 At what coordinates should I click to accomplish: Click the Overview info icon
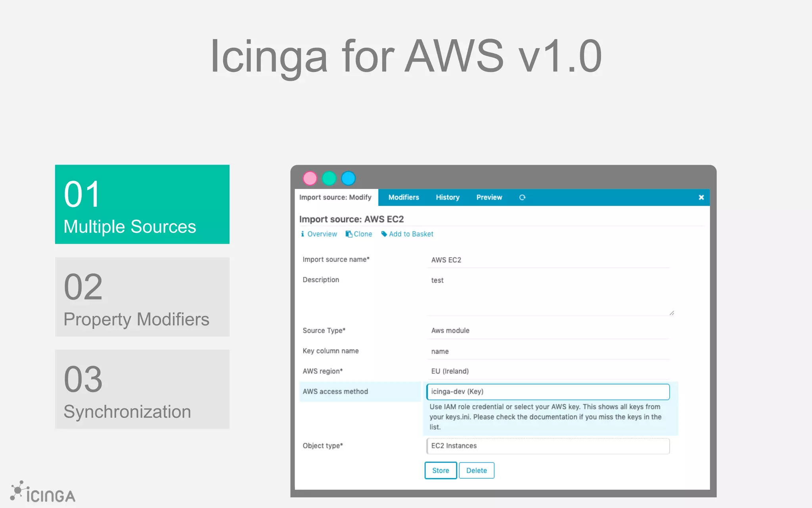(303, 234)
